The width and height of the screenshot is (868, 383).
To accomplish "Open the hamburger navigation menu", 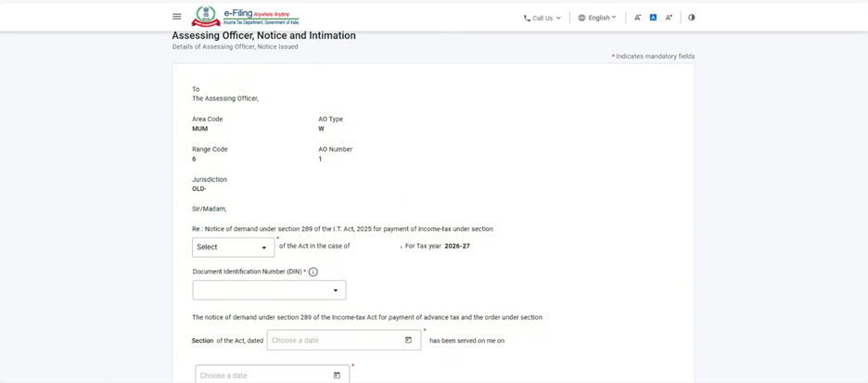I will pyautogui.click(x=176, y=17).
